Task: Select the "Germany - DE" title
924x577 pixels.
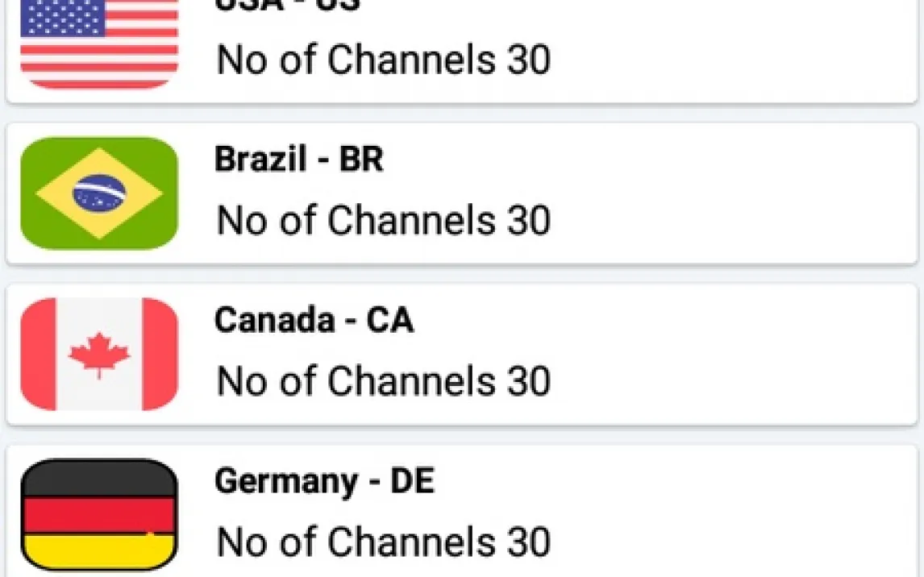Action: point(324,482)
